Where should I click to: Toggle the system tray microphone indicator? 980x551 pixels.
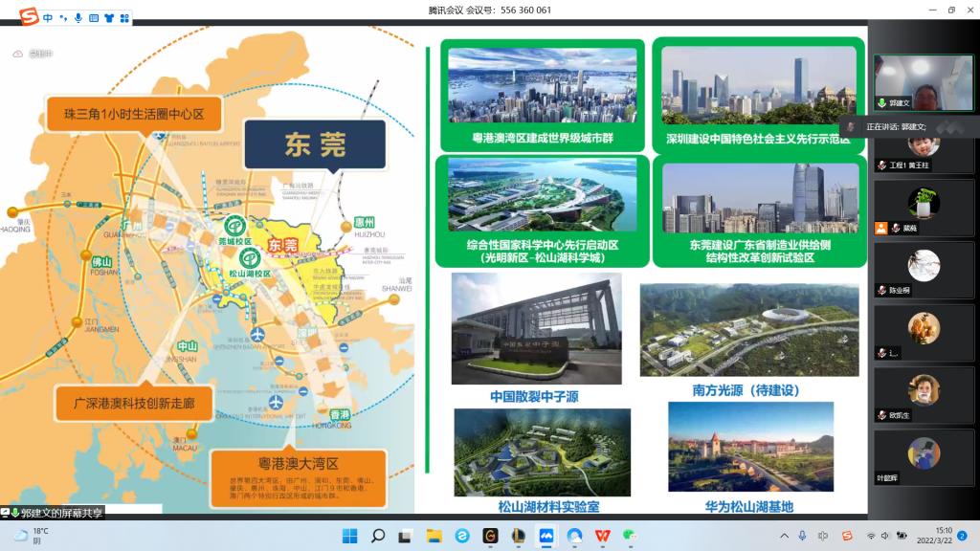(x=802, y=536)
